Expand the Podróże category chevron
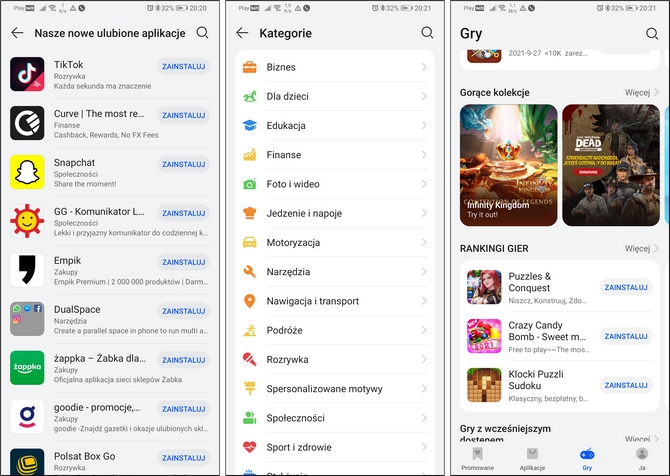Viewport: 670px width, 476px height. [424, 330]
